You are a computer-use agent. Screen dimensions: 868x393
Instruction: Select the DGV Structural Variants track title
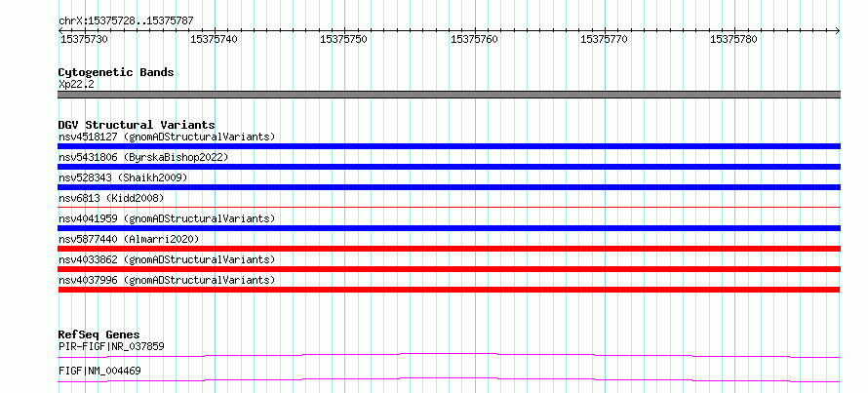[x=137, y=125]
